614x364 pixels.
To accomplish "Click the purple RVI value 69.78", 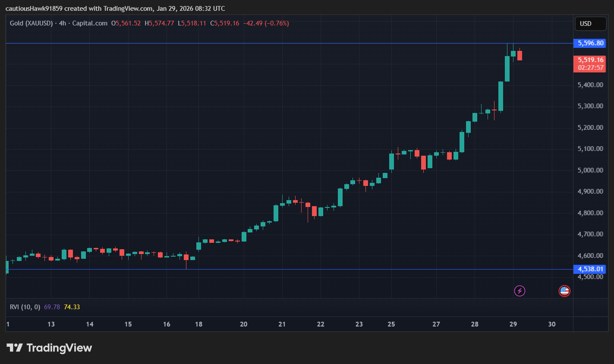I will pyautogui.click(x=52, y=307).
